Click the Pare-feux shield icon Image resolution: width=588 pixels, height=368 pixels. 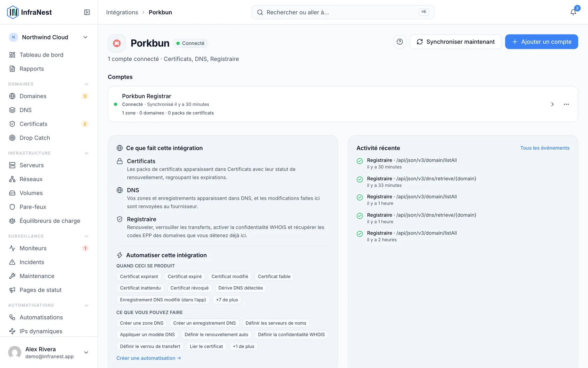point(12,207)
